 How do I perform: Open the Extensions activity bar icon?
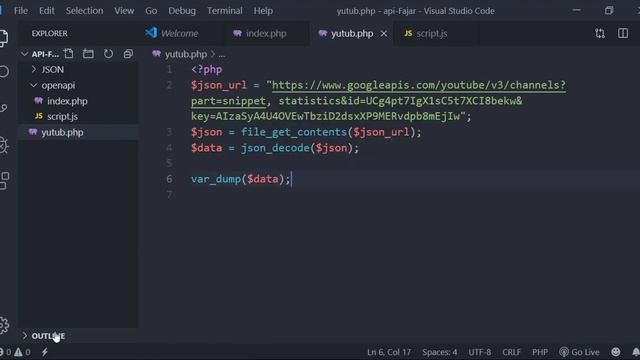[4, 180]
